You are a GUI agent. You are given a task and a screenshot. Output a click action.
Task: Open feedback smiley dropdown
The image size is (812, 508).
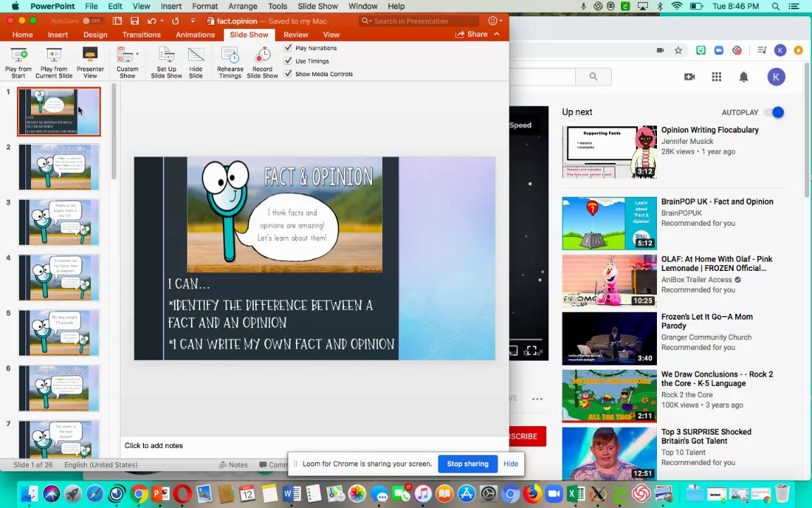(495, 20)
